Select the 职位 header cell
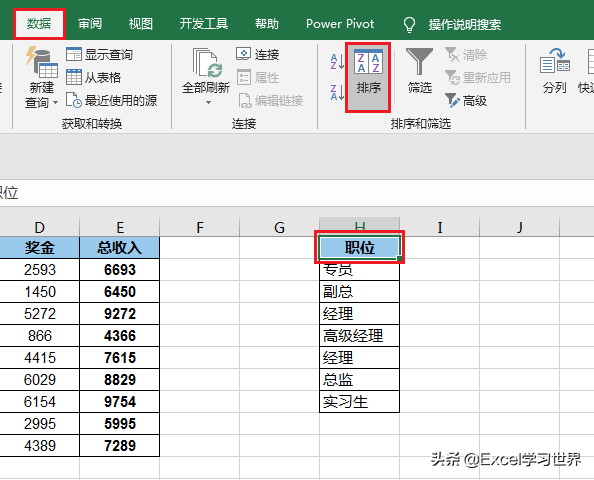Viewport: 594px width, 480px height. point(360,248)
